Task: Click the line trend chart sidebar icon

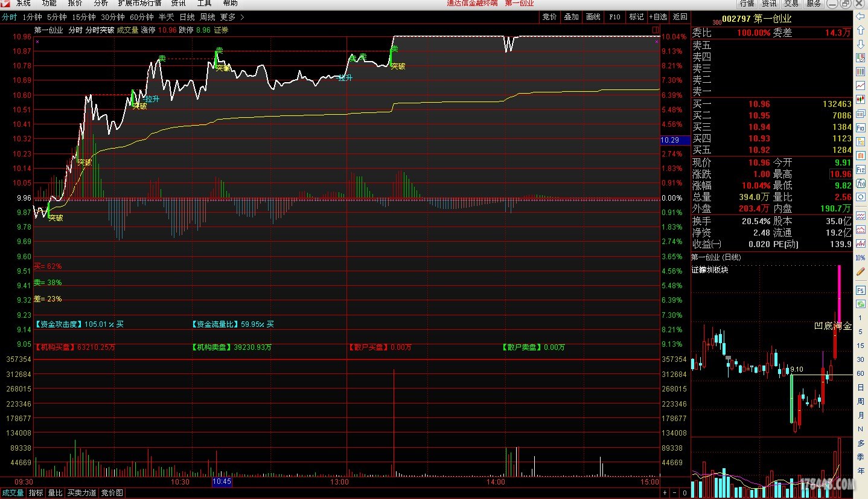Action: tap(861, 85)
